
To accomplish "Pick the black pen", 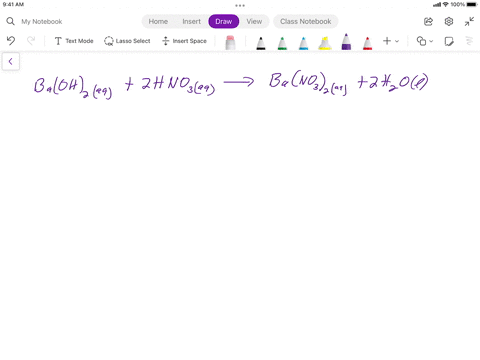I will (261, 43).
